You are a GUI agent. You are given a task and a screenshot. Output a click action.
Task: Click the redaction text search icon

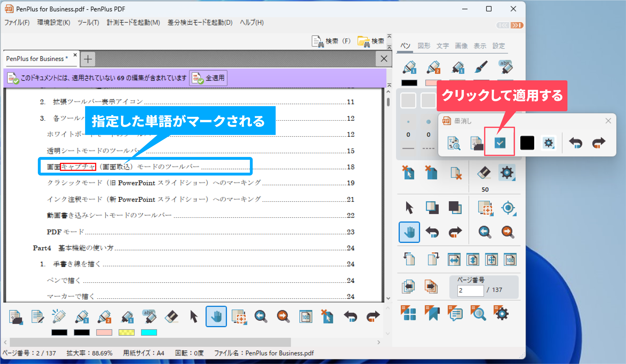click(x=454, y=143)
